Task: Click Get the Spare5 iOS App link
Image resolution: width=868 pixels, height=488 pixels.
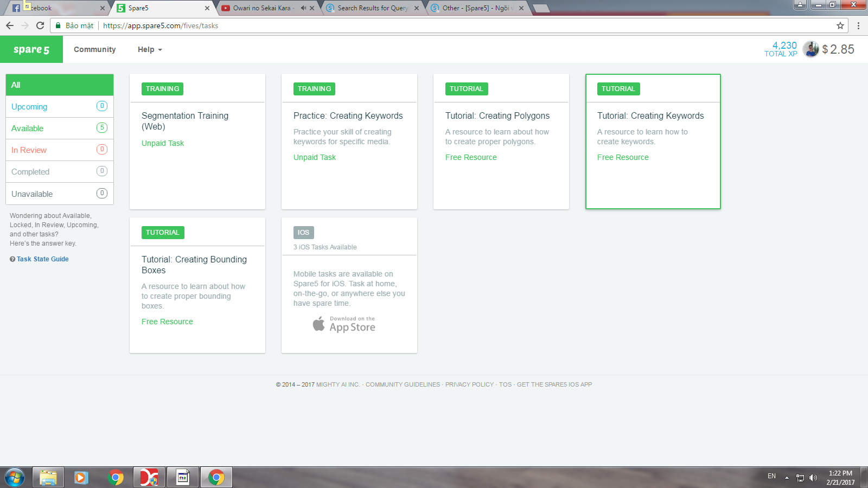Action: tap(554, 384)
